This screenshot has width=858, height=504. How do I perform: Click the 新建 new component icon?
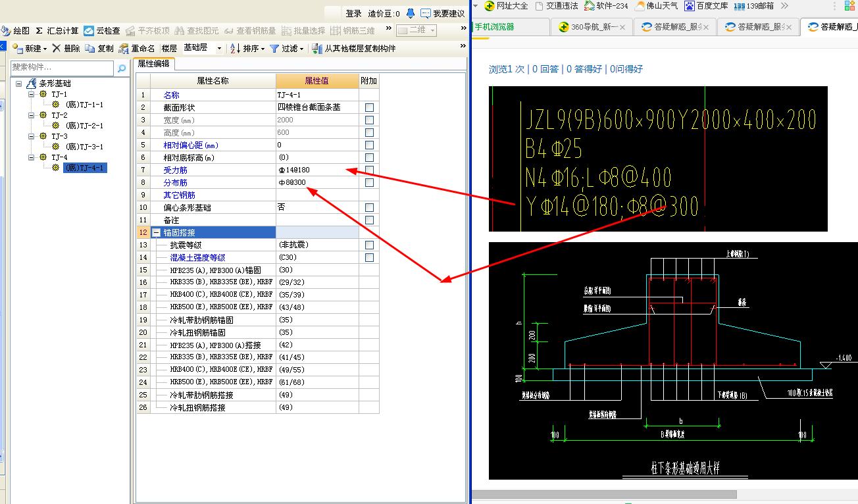18,49
